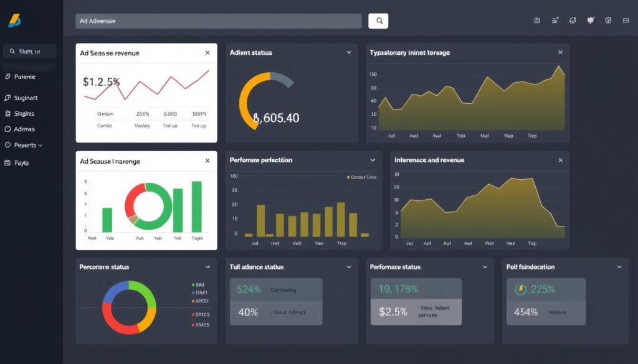The width and height of the screenshot is (638, 364).
Task: Open the notifications icon in the top bar
Action: (x=590, y=21)
